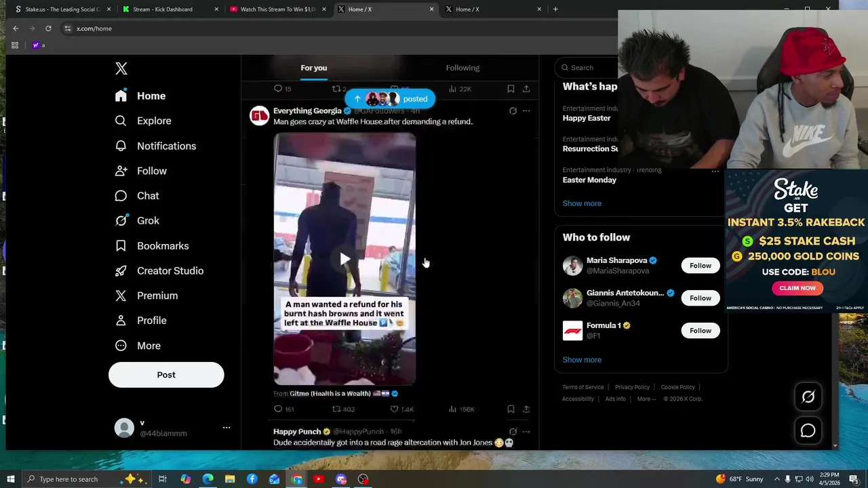Open Creator Studio in the sidebar
The width and height of the screenshot is (868, 488).
159,270
